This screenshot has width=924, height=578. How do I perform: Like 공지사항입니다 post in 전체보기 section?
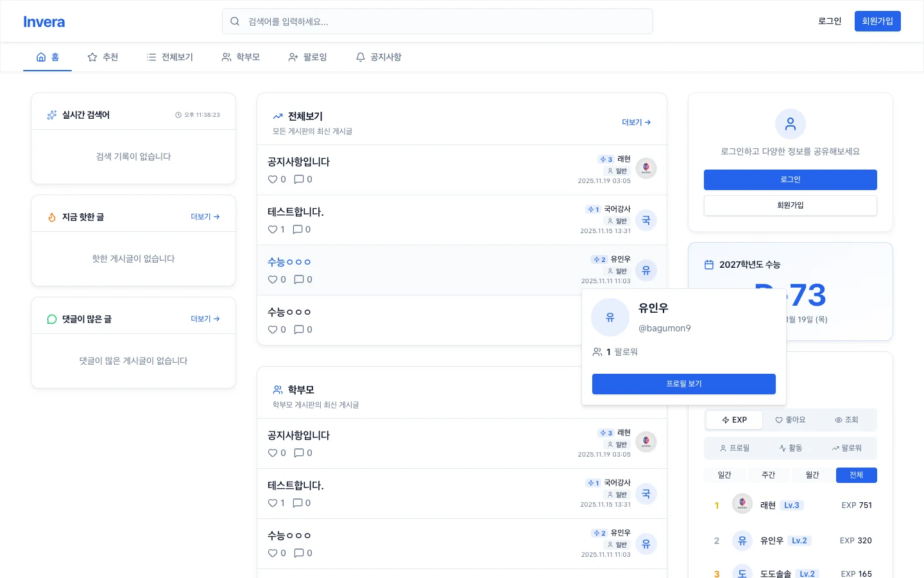click(x=273, y=180)
